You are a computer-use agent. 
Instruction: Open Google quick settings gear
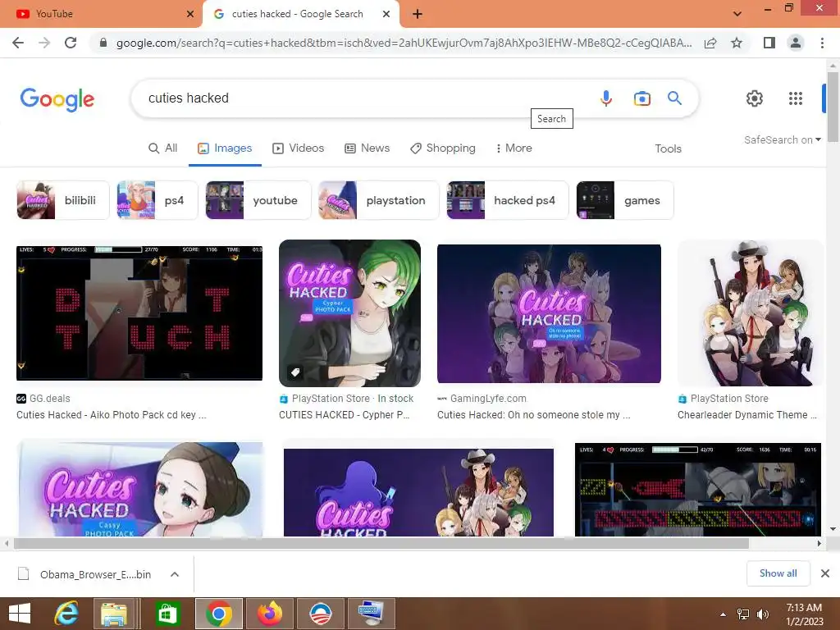tap(755, 98)
